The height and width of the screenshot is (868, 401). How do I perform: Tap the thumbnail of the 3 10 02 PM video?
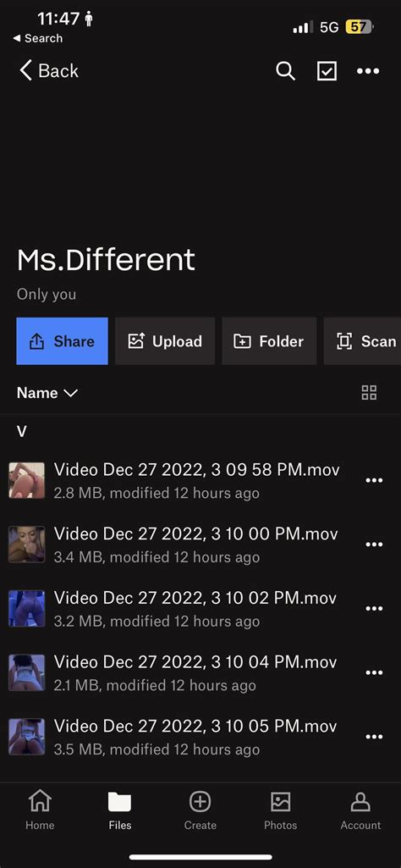click(26, 608)
